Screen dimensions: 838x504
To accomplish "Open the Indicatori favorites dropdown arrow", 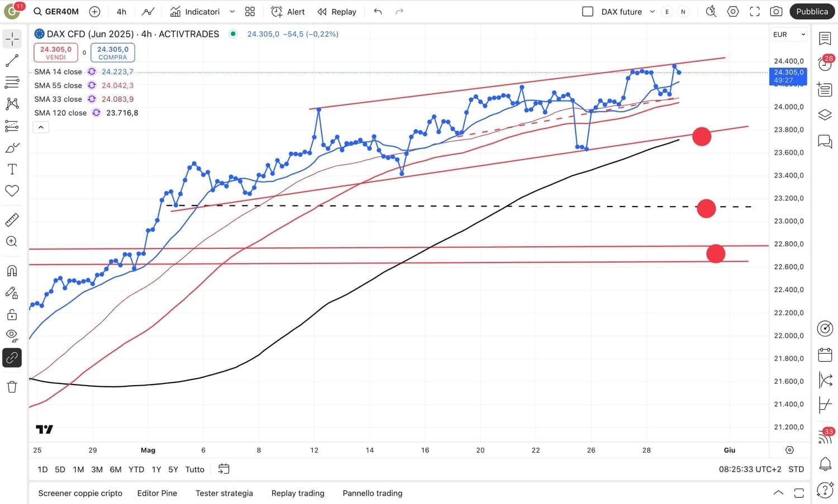I will coord(232,12).
